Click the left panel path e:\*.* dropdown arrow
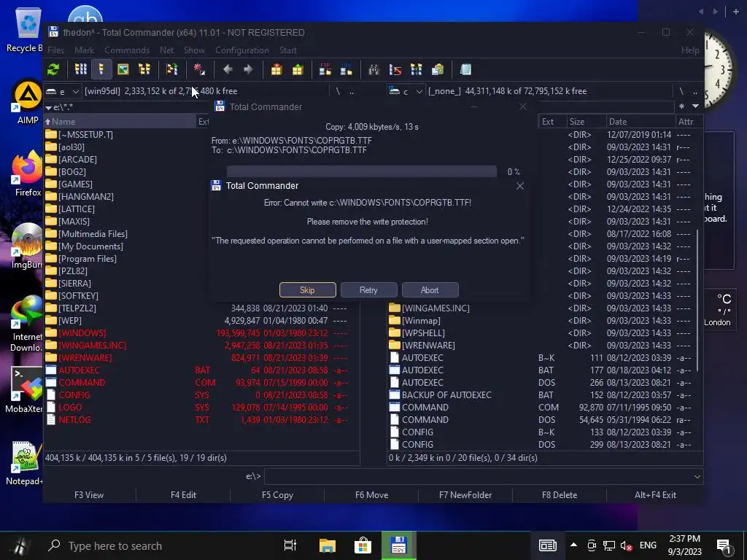Screen dimensions: 747x560 48,108
